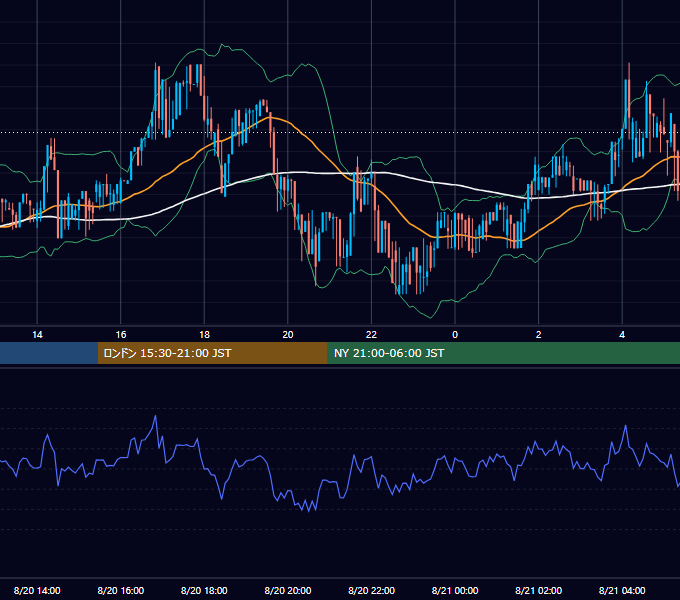The image size is (680, 600).
Task: Click the ロンドン 15:30-21:00 JST session bar
Action: (212, 353)
